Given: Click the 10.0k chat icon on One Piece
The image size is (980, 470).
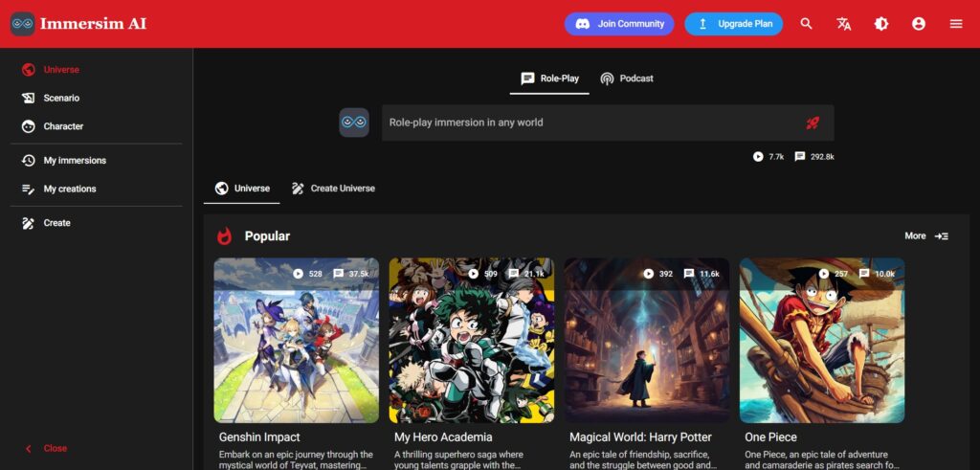Looking at the screenshot, I should coord(864,274).
